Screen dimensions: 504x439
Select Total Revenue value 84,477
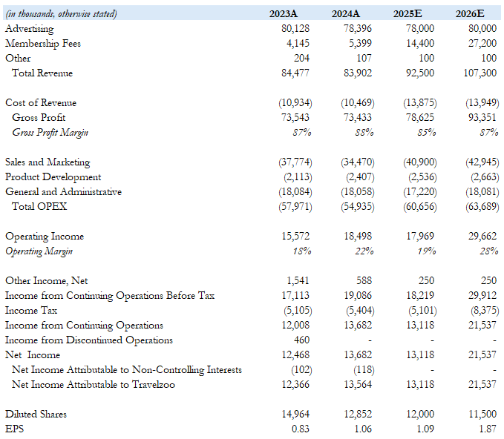point(295,73)
